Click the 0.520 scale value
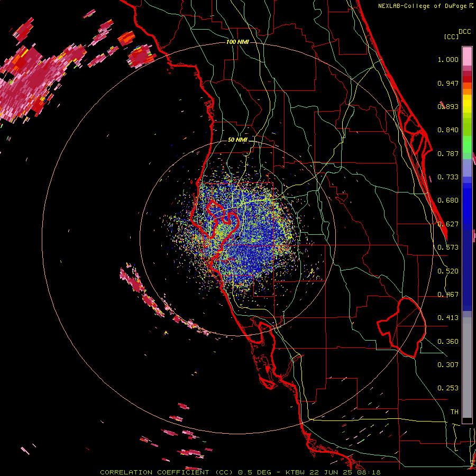 pyautogui.click(x=448, y=271)
